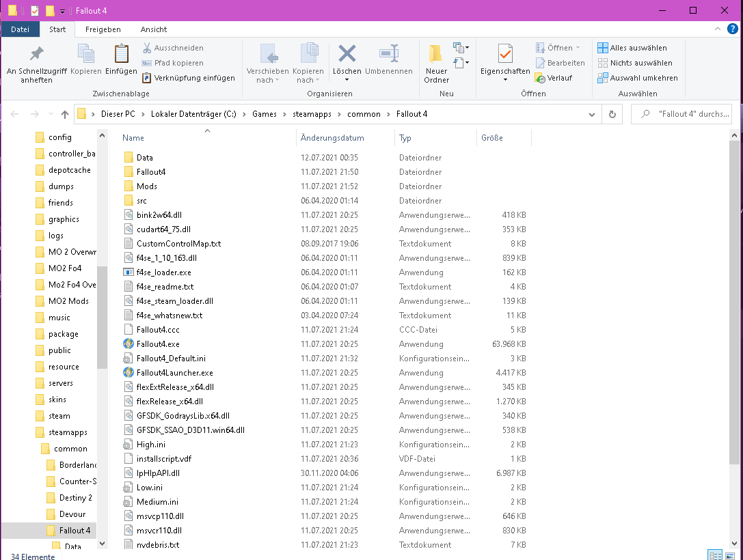Select 'MO2 Mods' folder in navigation tree

(x=68, y=301)
